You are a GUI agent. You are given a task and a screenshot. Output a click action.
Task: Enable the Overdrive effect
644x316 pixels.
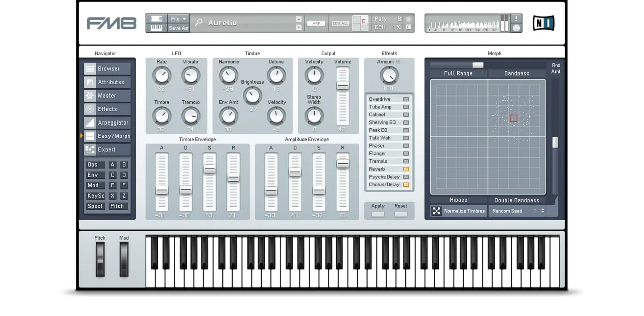tap(406, 99)
